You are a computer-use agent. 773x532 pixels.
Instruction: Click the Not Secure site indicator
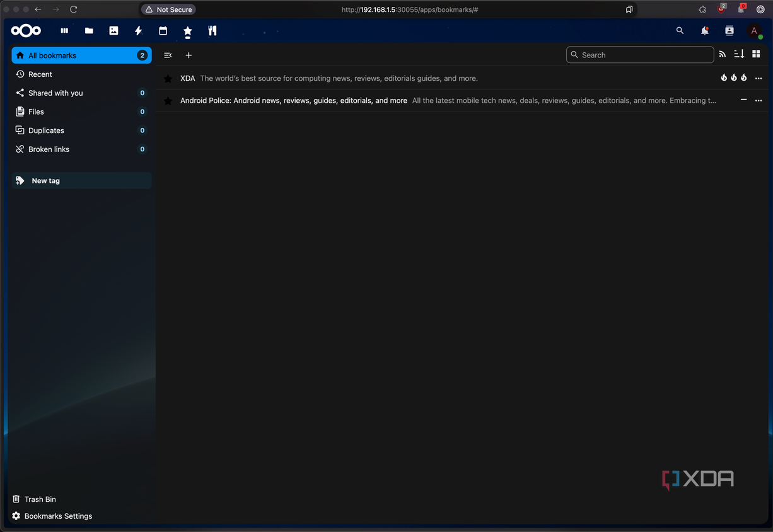[168, 9]
